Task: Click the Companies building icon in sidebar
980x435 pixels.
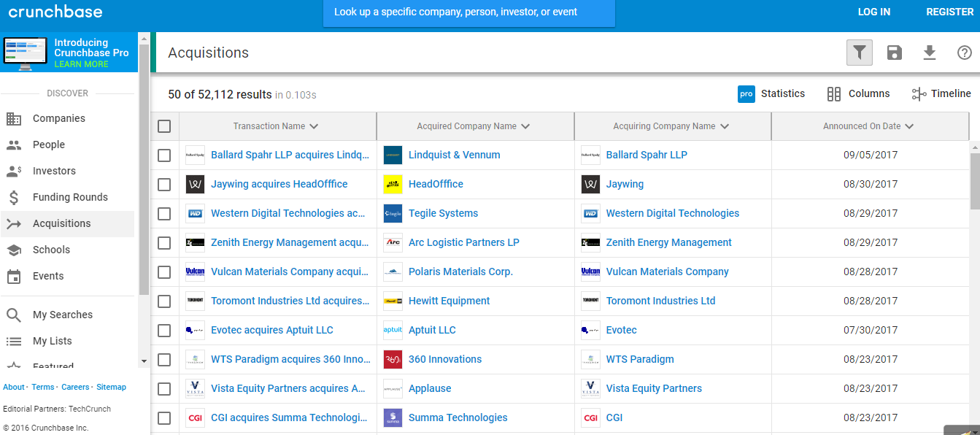Action: (14, 118)
